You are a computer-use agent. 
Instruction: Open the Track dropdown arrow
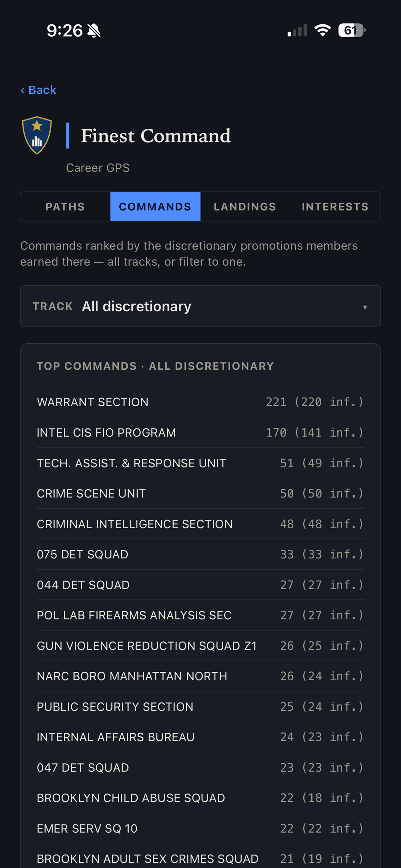point(365,307)
